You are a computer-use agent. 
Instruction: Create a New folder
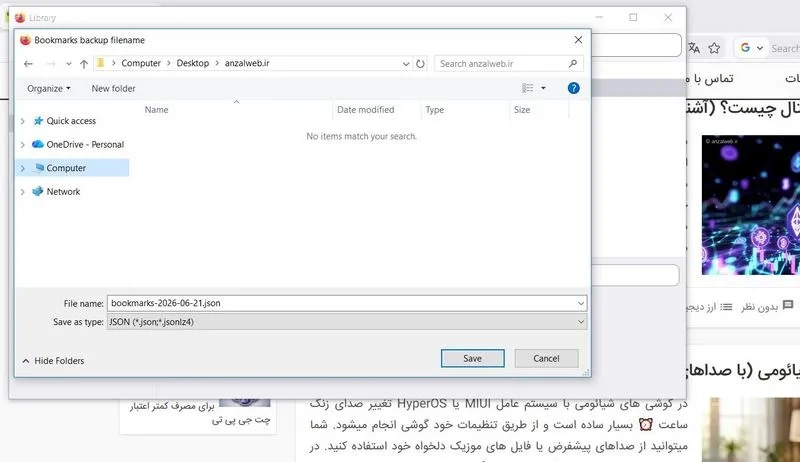[113, 89]
